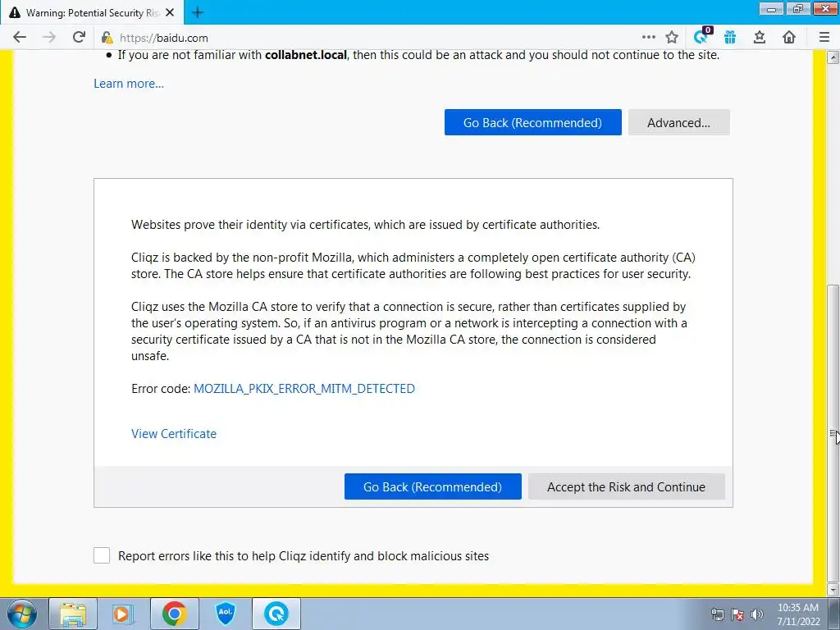Click the lower Go Back (Recommended) button
840x630 pixels.
pyautogui.click(x=432, y=486)
